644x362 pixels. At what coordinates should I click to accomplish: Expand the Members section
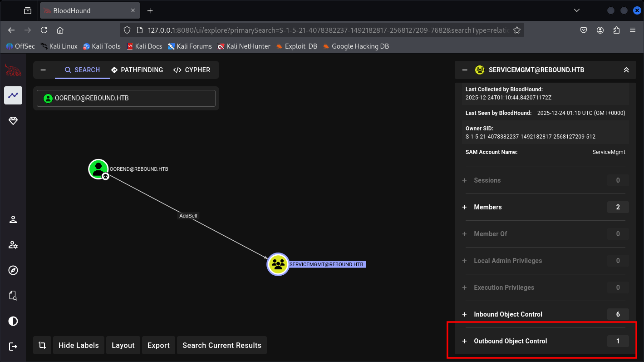pyautogui.click(x=487, y=207)
